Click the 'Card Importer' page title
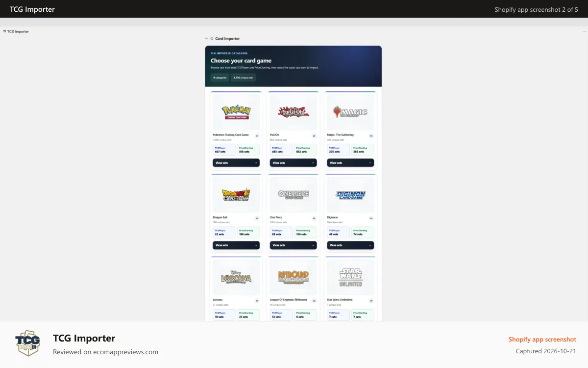The image size is (588, 368). [227, 38]
